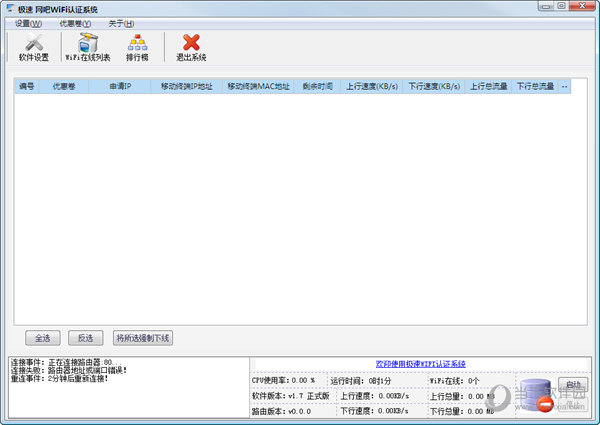
Task: Sort by 上行速度(KB/s) column header
Action: tap(372, 86)
